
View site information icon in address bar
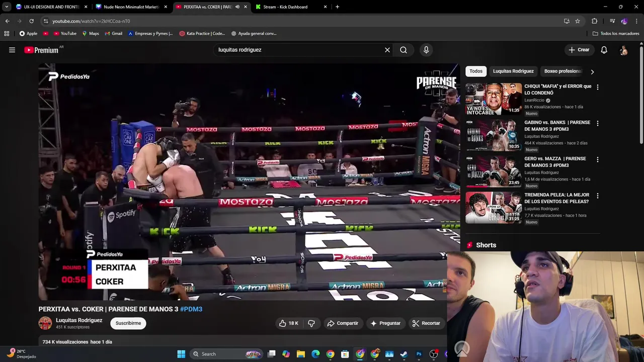tap(46, 21)
